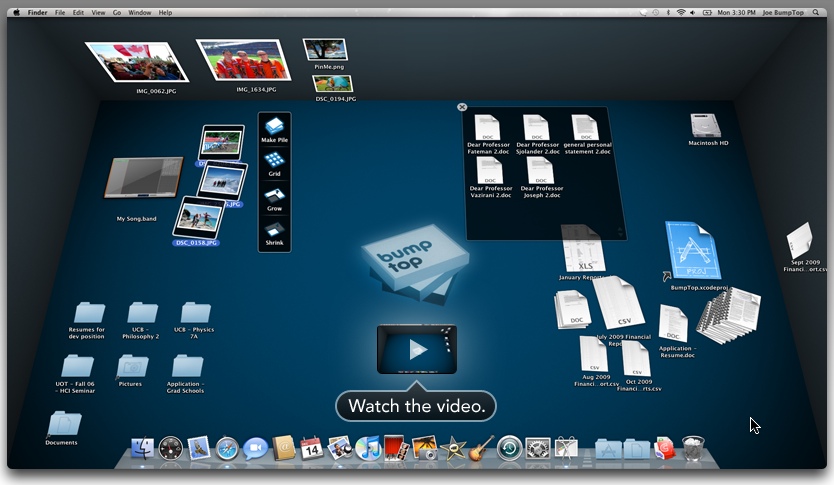Play the BumpTop demo video
834x485 pixels.
pyautogui.click(x=417, y=349)
